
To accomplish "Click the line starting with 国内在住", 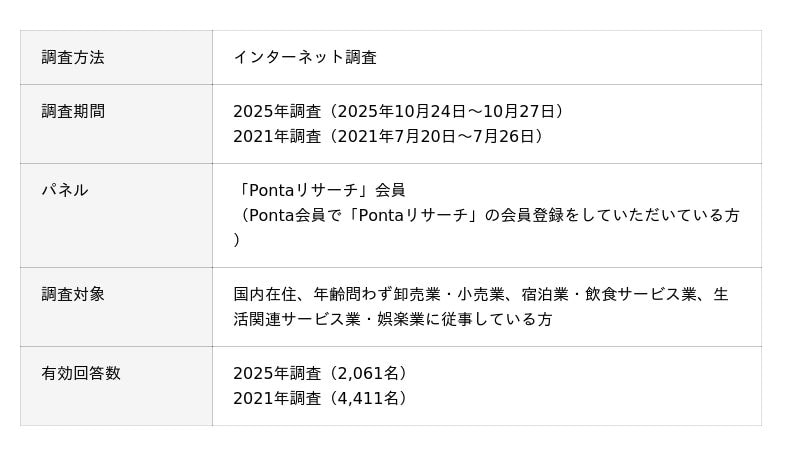I will click(x=480, y=295).
